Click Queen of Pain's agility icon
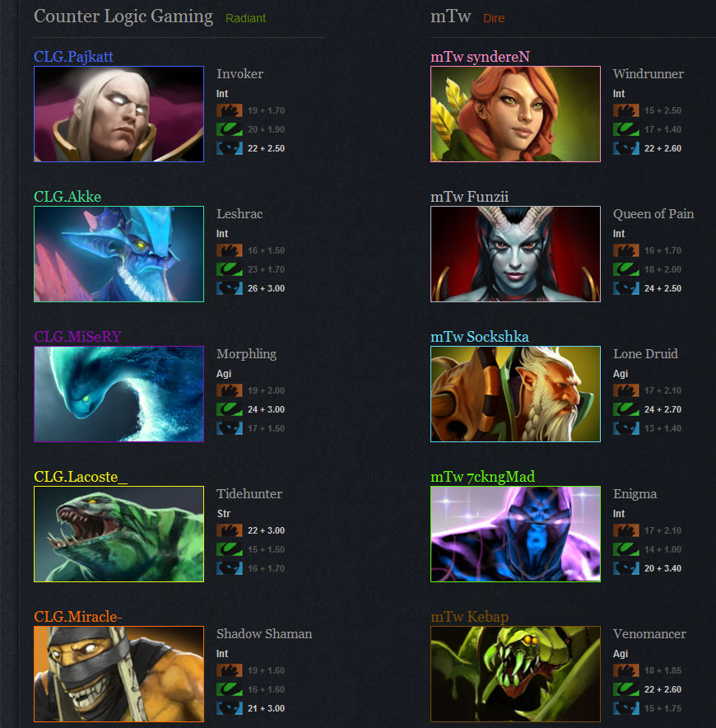Image resolution: width=716 pixels, height=728 pixels. (x=626, y=269)
